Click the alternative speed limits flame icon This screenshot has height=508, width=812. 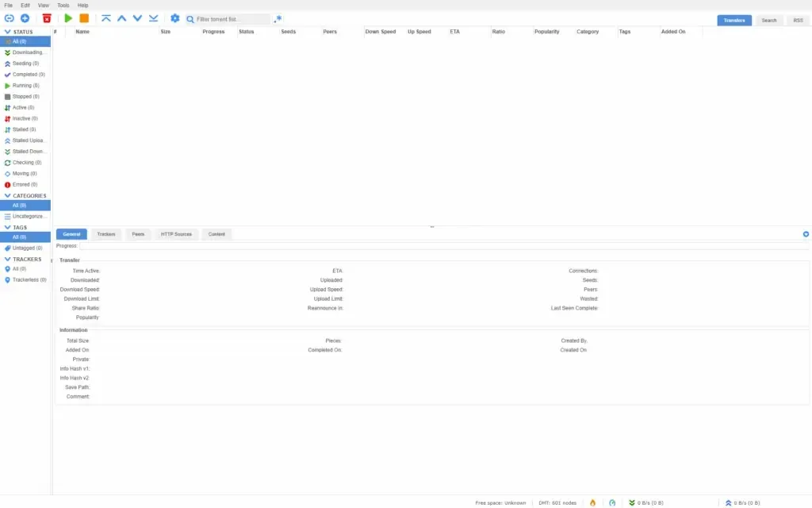pyautogui.click(x=592, y=502)
